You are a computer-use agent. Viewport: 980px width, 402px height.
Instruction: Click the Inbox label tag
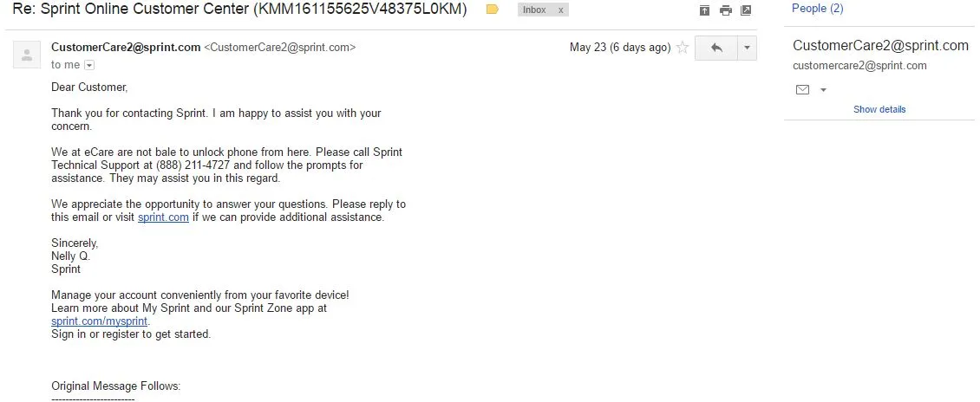point(534,10)
